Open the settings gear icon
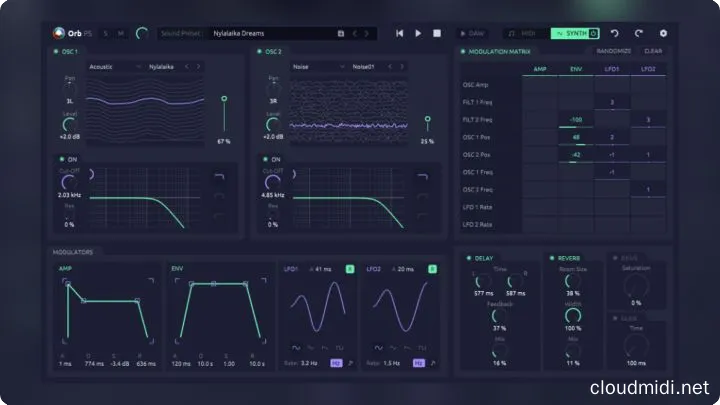 click(662, 33)
